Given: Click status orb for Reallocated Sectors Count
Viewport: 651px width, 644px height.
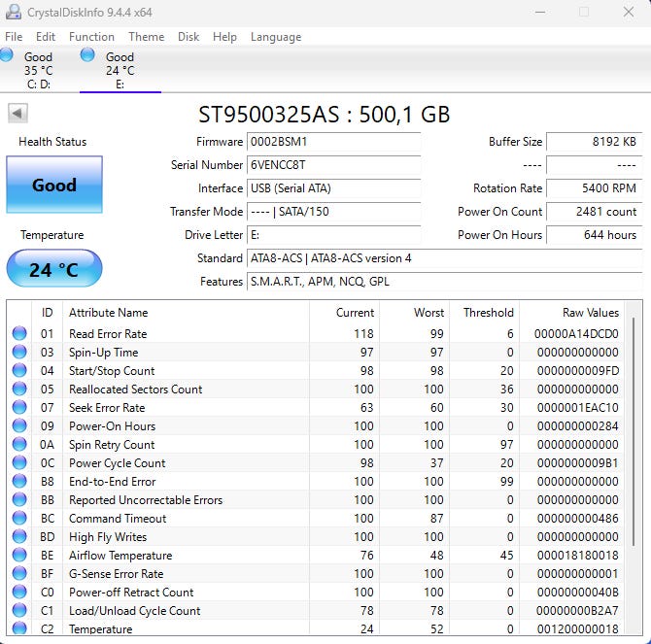Looking at the screenshot, I should point(19,390).
